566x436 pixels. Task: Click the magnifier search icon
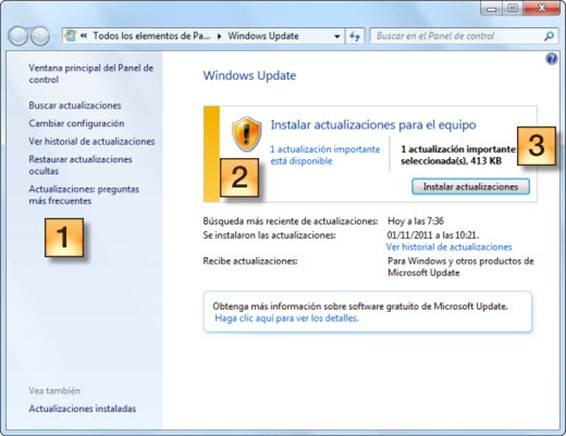[549, 36]
